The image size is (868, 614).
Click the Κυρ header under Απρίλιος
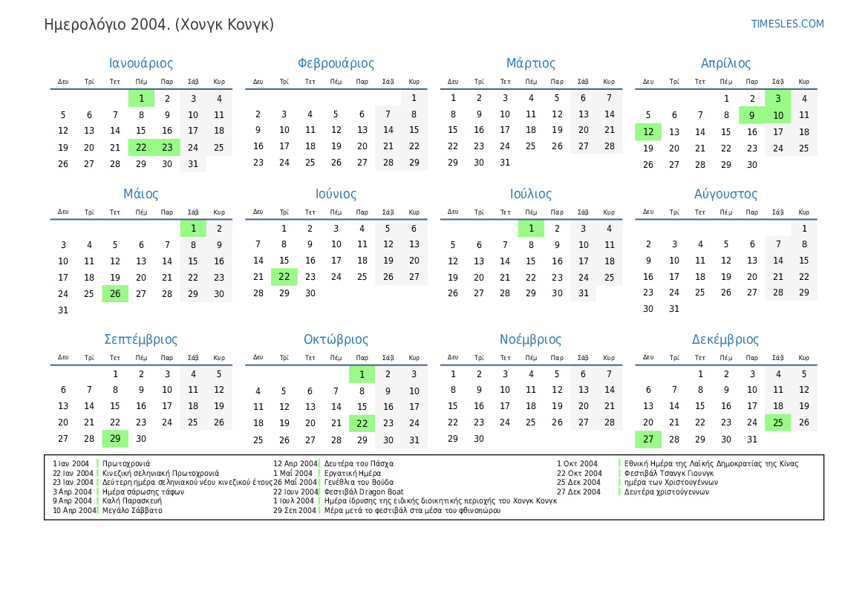[x=804, y=82]
